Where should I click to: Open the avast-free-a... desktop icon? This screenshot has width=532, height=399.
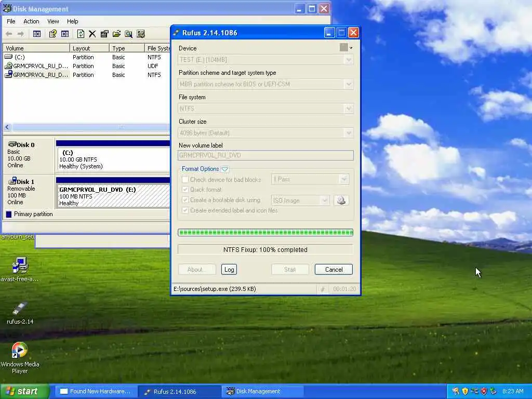19,270
